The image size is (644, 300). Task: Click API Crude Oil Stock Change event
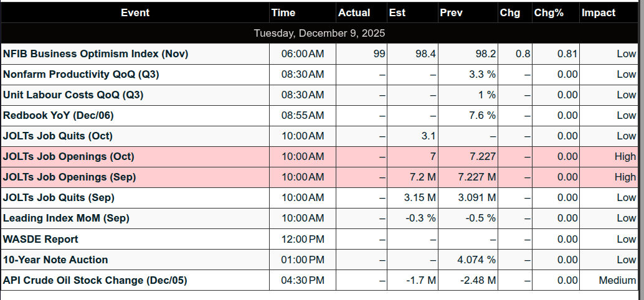(95, 280)
